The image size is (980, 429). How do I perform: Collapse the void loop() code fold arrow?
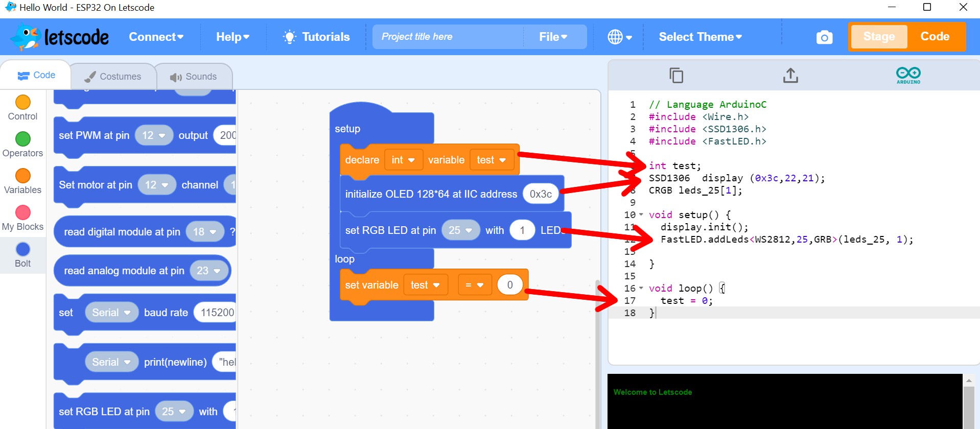point(641,288)
